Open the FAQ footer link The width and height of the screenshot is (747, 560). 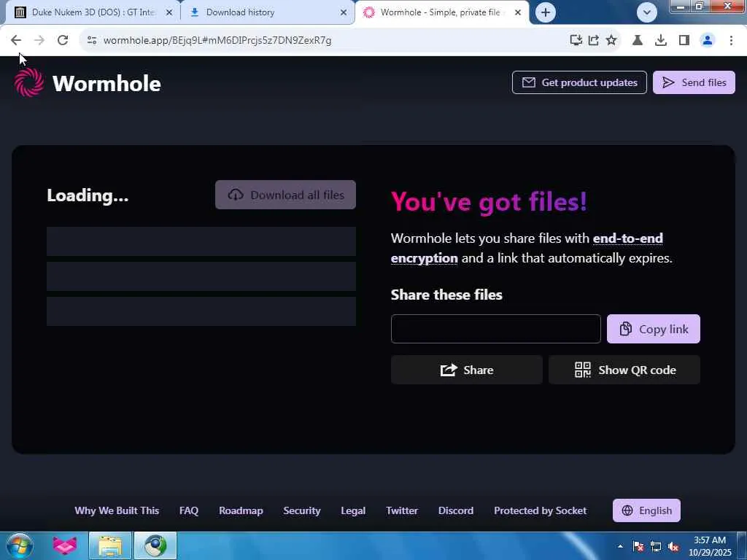pyautogui.click(x=189, y=510)
